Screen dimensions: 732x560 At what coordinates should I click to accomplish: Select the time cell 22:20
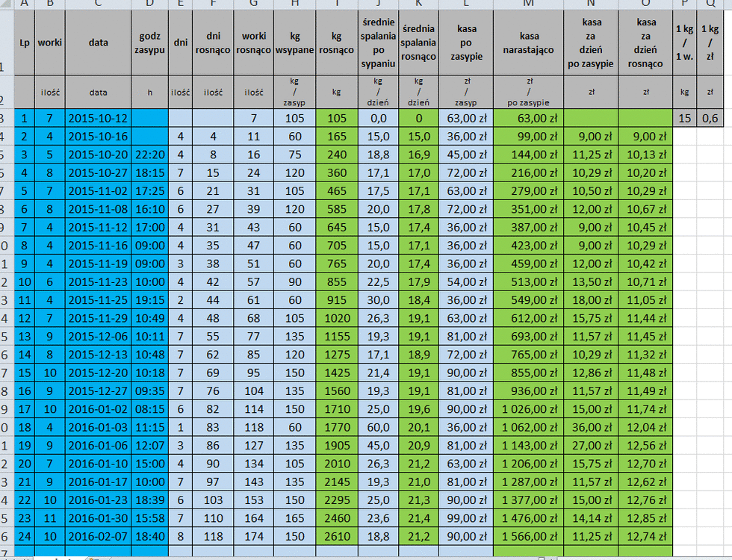[149, 155]
